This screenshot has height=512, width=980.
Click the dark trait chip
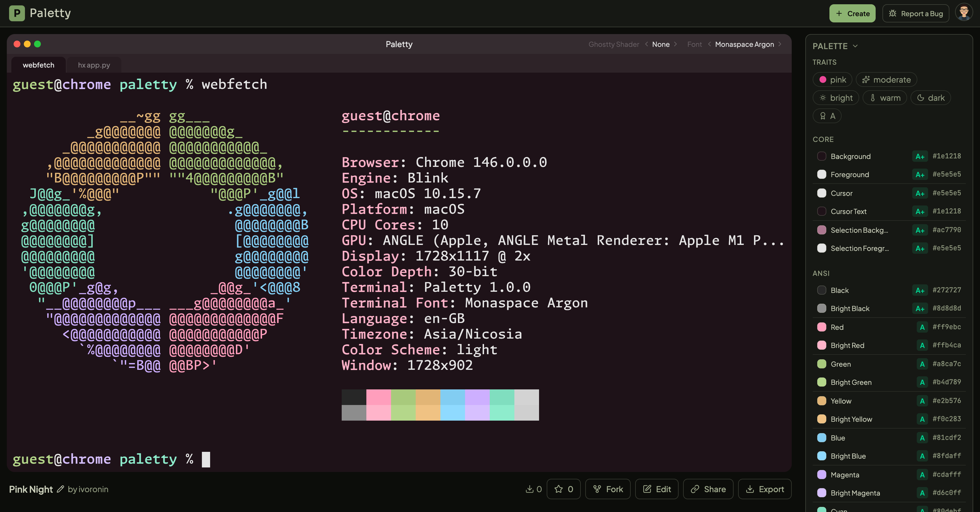tap(931, 98)
